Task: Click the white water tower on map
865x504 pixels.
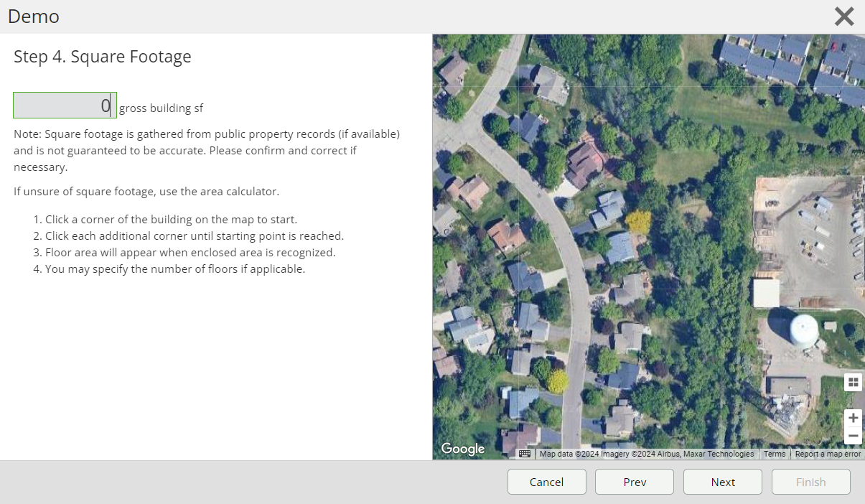Action: (x=803, y=330)
